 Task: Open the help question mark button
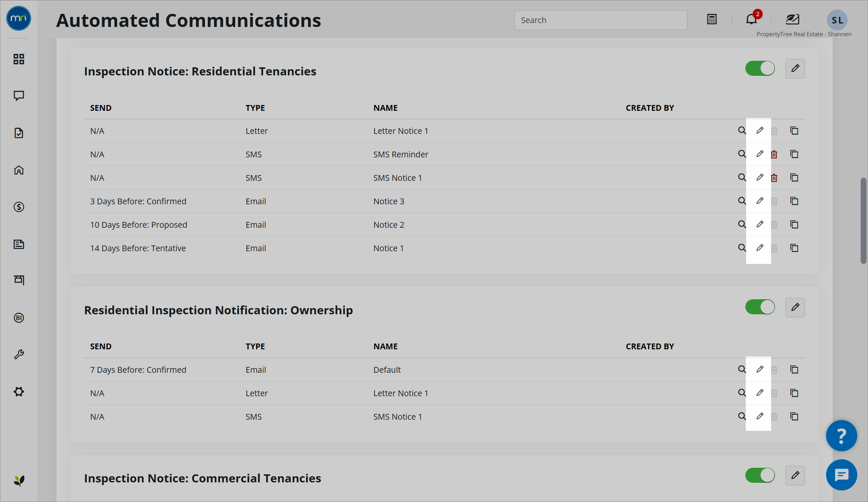coord(841,435)
